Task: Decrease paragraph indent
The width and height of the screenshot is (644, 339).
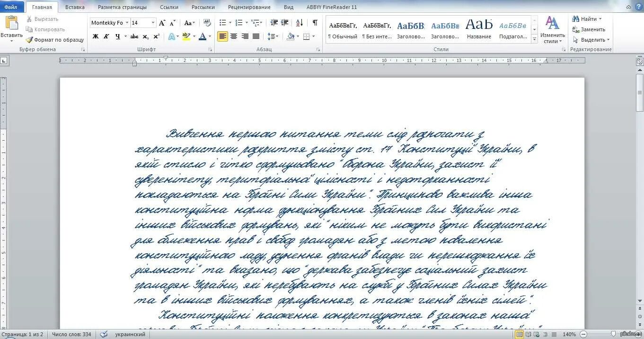Action: pos(274,23)
